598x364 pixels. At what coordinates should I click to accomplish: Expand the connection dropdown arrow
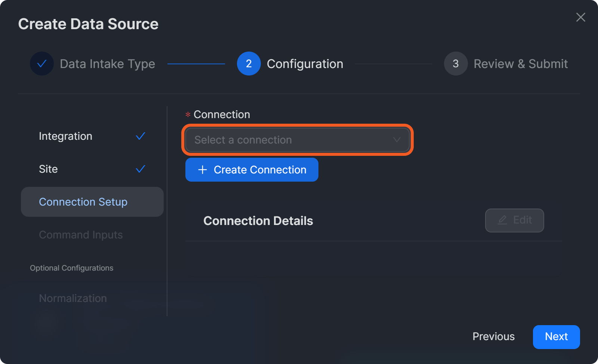[x=397, y=140]
